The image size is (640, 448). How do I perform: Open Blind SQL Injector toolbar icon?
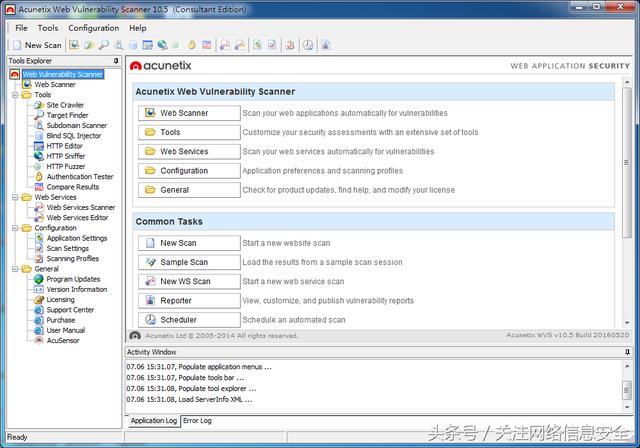133,45
